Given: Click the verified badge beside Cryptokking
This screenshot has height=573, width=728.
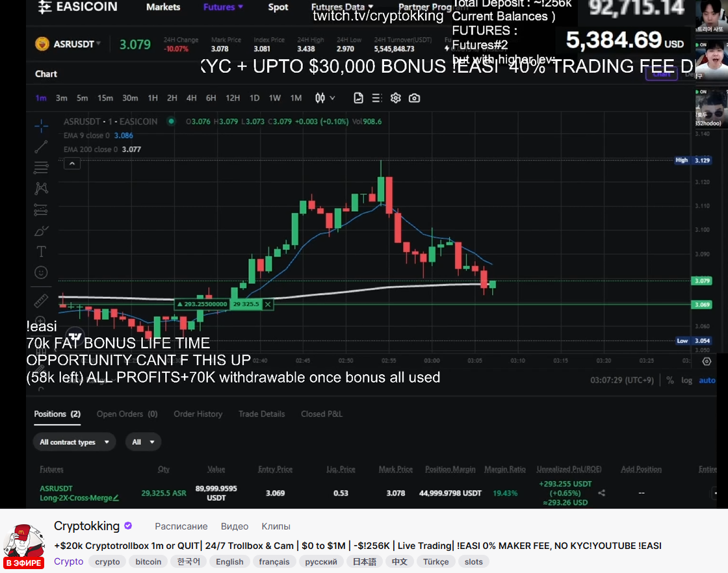Looking at the screenshot, I should click(x=128, y=526).
